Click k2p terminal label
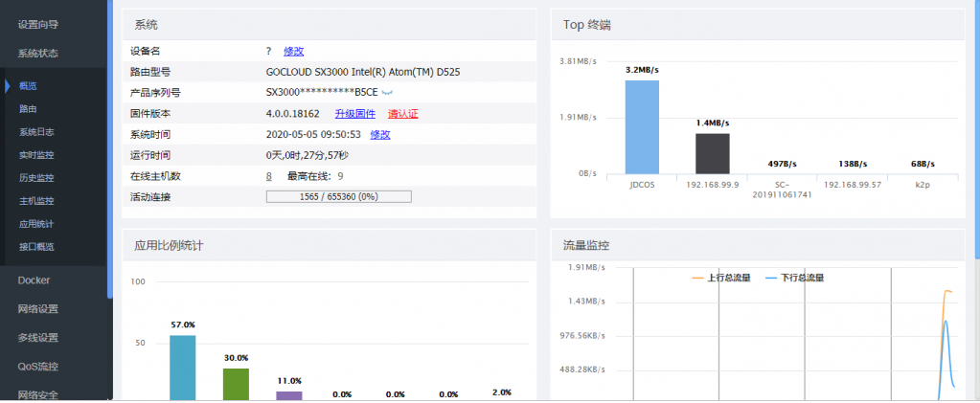The image size is (980, 403). coord(923,185)
